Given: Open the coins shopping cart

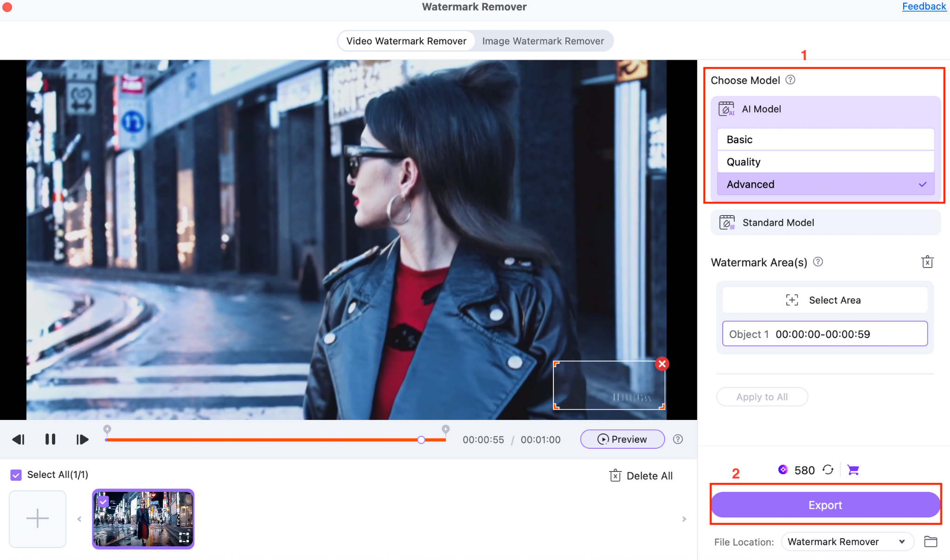Looking at the screenshot, I should (x=854, y=470).
